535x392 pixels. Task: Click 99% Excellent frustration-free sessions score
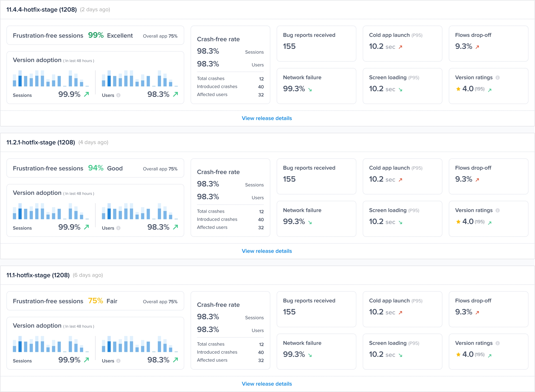coord(96,35)
